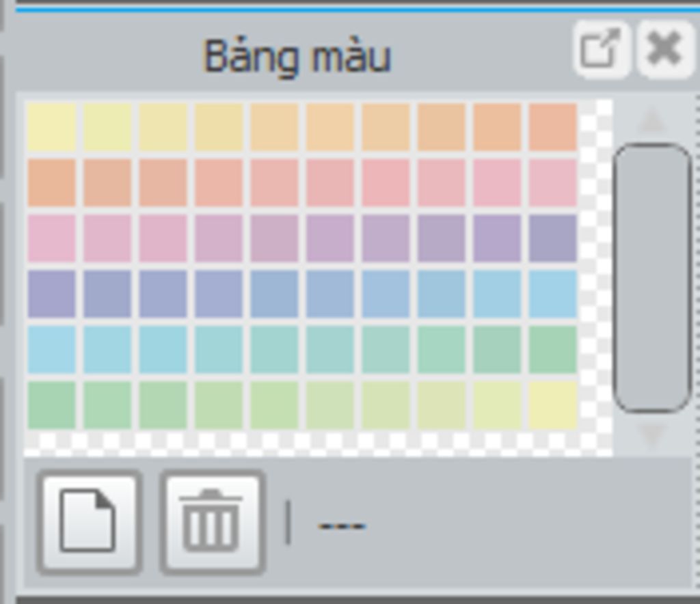Pick the first pink swatch in third row
700x604 pixels.
coord(52,238)
